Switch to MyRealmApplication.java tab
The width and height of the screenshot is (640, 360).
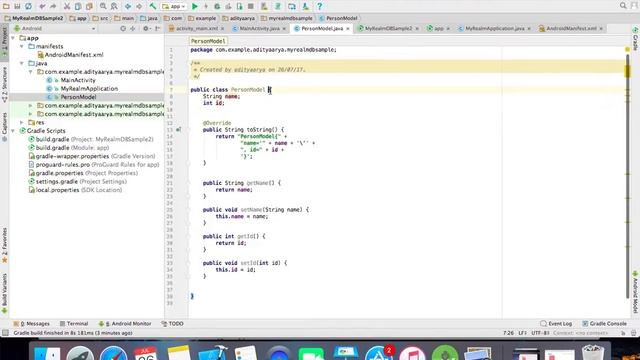(x=495, y=29)
